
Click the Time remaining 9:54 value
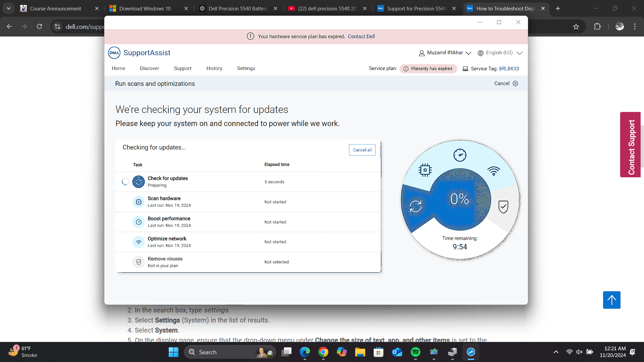[460, 247]
